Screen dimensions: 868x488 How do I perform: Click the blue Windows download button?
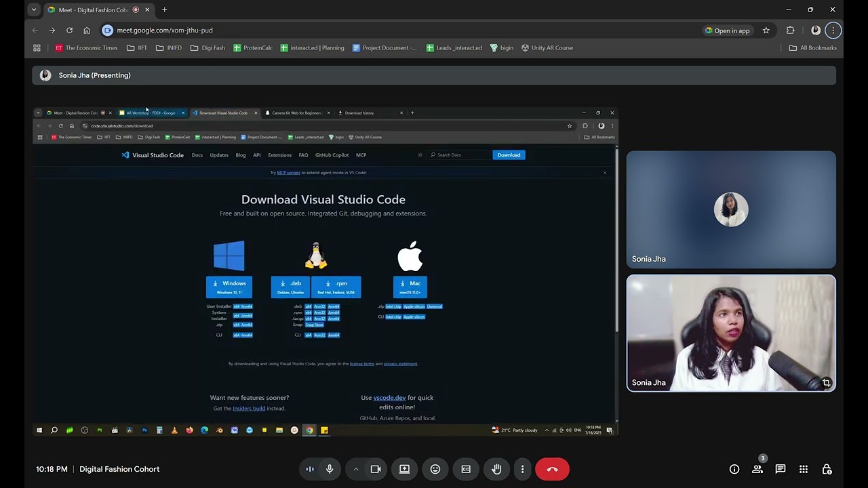(x=229, y=287)
